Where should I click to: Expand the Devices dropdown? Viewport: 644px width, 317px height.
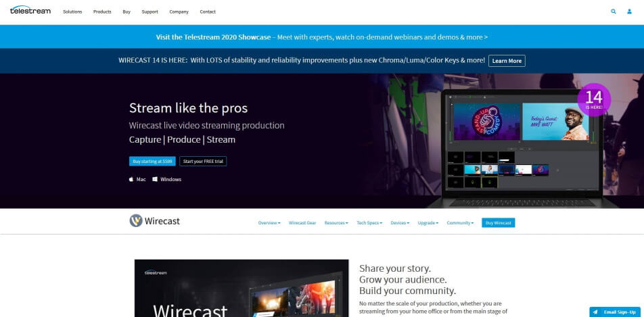400,223
